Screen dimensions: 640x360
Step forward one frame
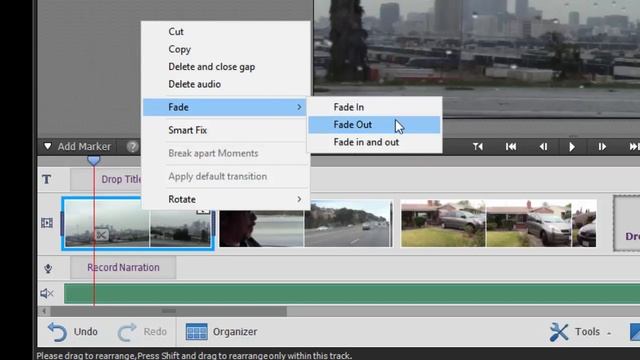coord(602,147)
